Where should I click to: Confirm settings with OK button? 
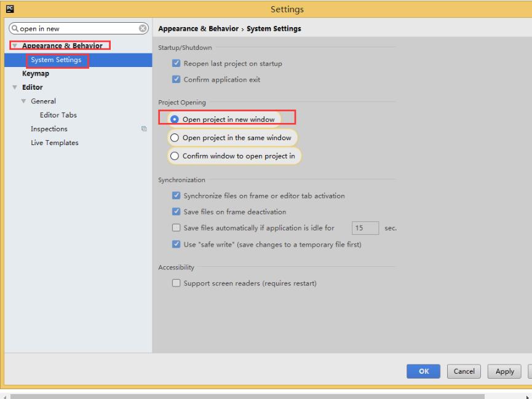coord(423,371)
